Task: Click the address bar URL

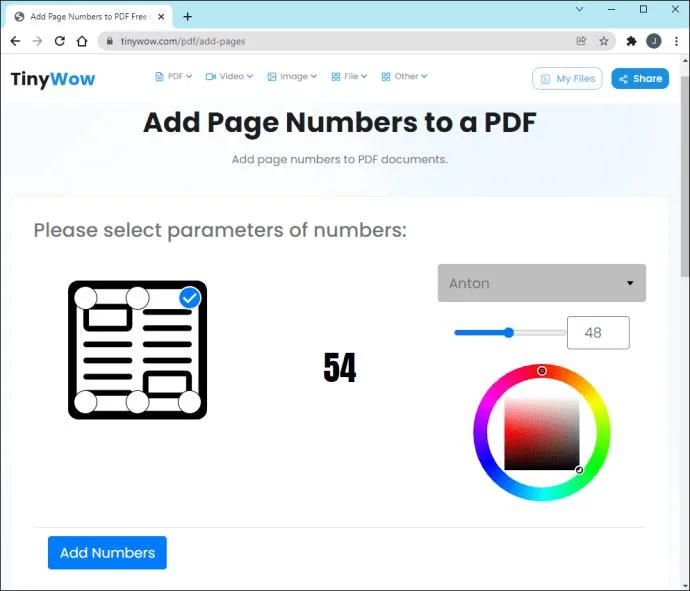Action: [183, 41]
